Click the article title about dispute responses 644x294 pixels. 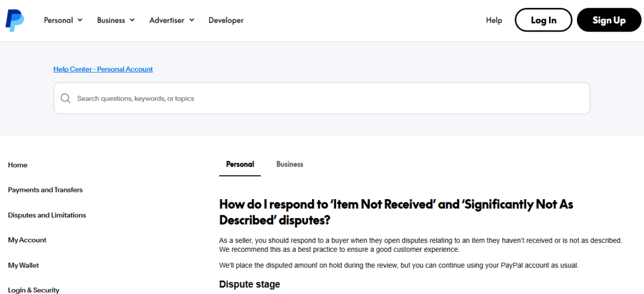point(396,212)
